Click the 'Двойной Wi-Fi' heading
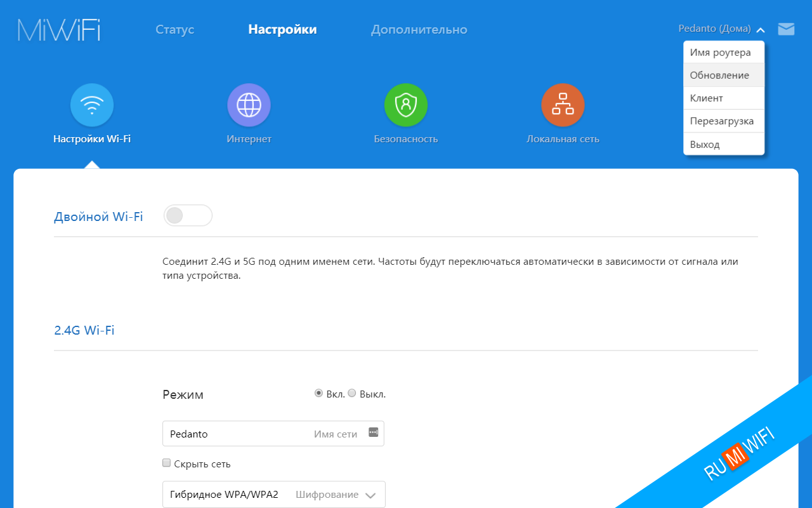 pos(98,217)
